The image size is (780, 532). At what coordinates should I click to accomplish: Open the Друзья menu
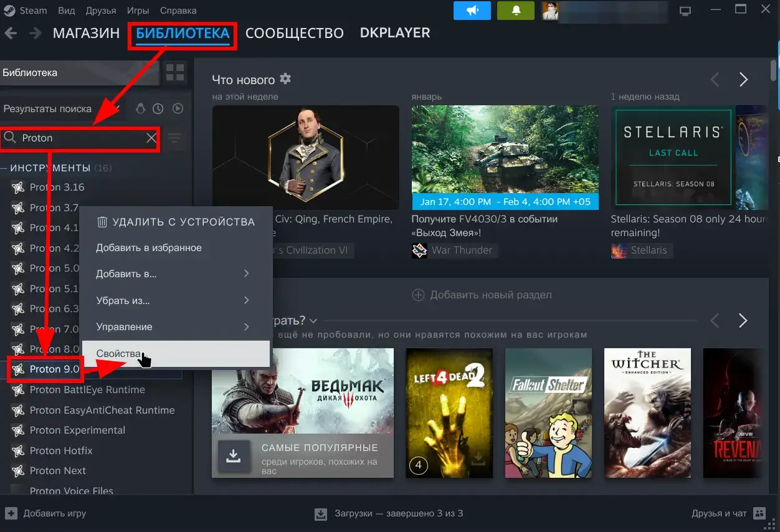point(100,11)
